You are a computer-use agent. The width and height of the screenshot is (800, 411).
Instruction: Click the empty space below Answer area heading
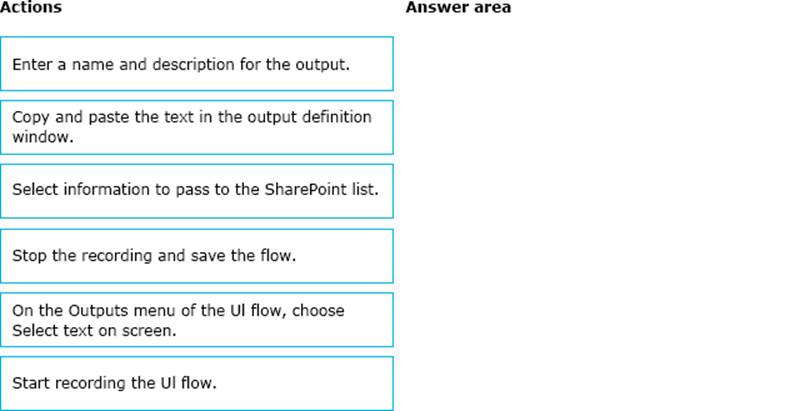tap(600, 200)
